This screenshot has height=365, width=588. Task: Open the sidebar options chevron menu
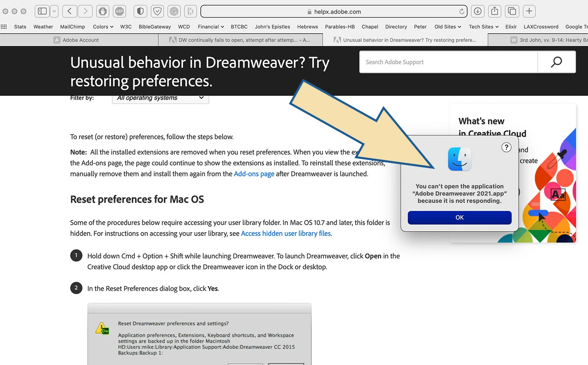(54, 11)
